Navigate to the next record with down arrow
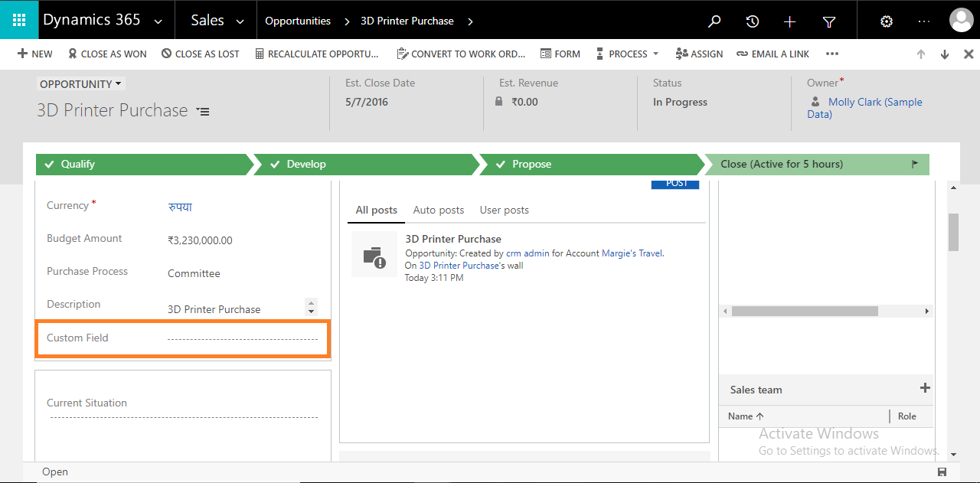980x483 pixels. point(944,54)
